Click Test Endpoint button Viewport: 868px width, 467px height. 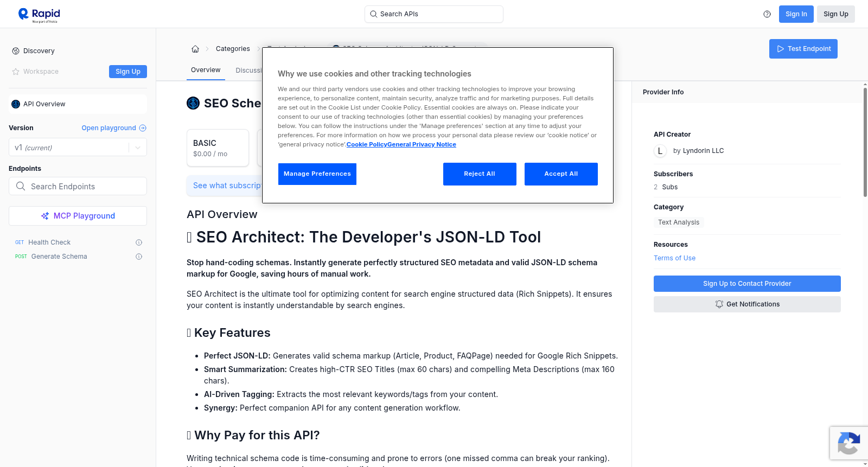(x=803, y=49)
